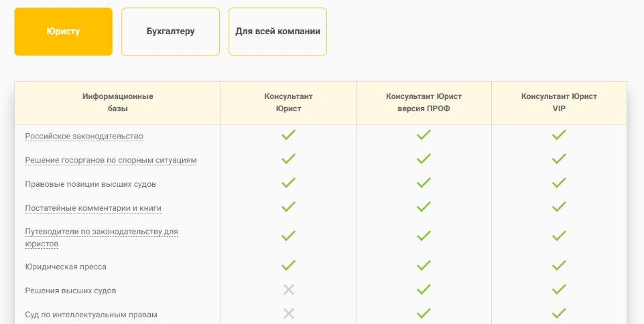644x324 pixels.
Task: Click checkmark for Российское законодательство under Консультант Юрист
Action: [288, 135]
